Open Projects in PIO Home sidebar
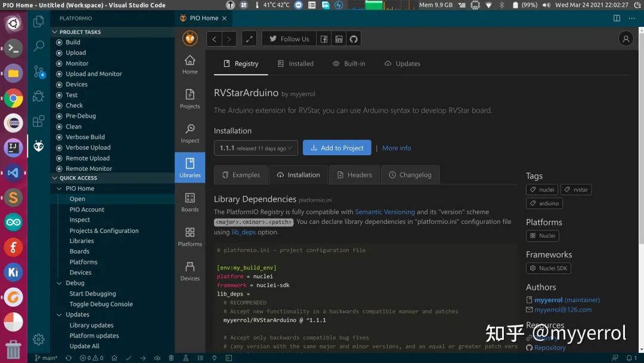The image size is (644, 363). point(190,99)
